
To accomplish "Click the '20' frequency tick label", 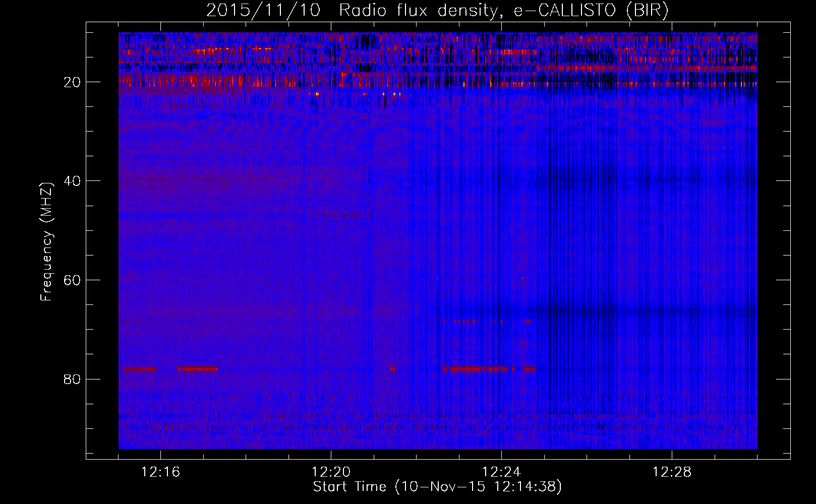I will pyautogui.click(x=72, y=82).
